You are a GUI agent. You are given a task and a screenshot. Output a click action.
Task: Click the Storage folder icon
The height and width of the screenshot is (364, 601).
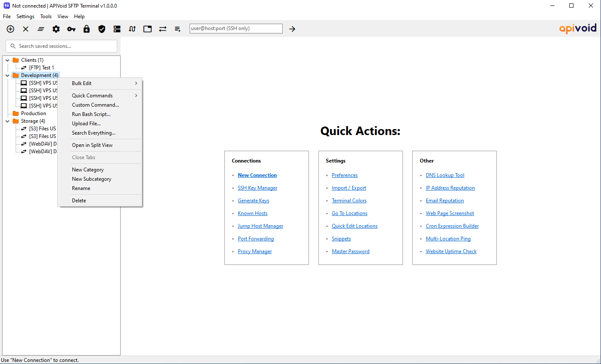coord(16,121)
